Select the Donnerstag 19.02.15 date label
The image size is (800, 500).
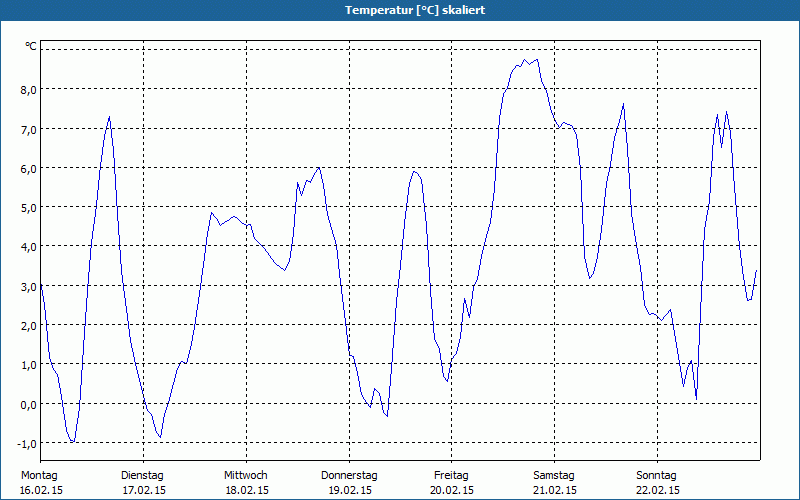[x=349, y=483]
